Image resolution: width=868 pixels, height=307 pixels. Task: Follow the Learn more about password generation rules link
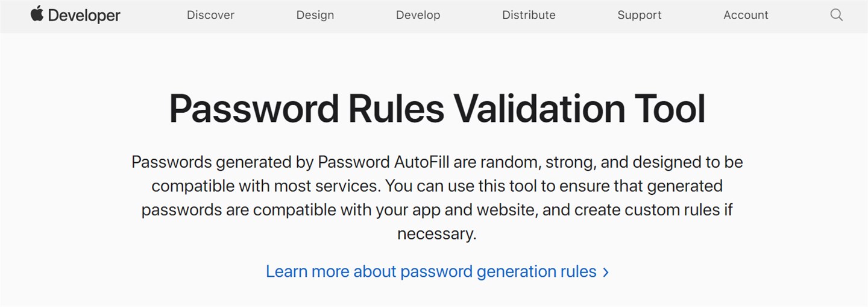tap(431, 271)
